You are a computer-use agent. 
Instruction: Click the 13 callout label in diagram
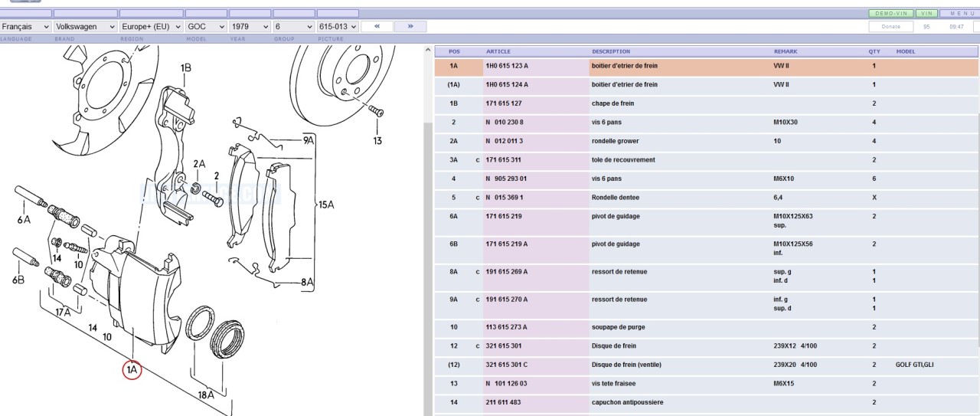[377, 141]
